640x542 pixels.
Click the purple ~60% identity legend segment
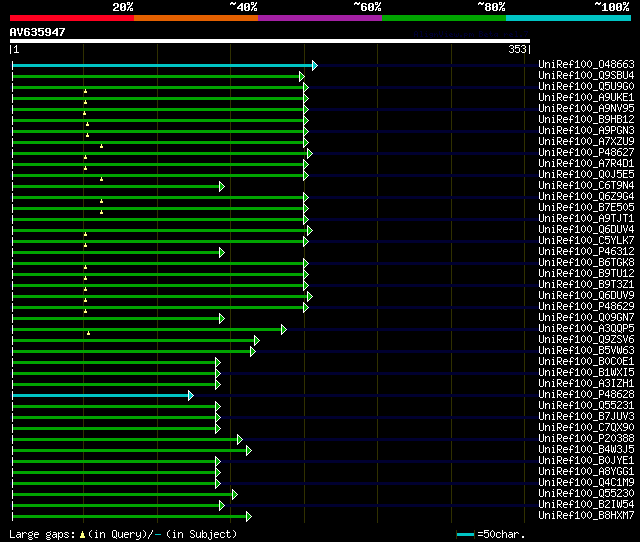coord(320,18)
